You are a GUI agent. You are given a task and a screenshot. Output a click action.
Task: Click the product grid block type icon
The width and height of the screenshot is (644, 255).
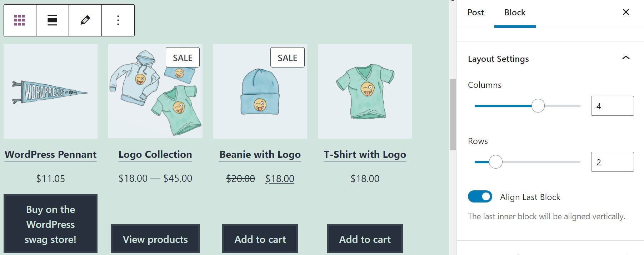pyautogui.click(x=20, y=20)
